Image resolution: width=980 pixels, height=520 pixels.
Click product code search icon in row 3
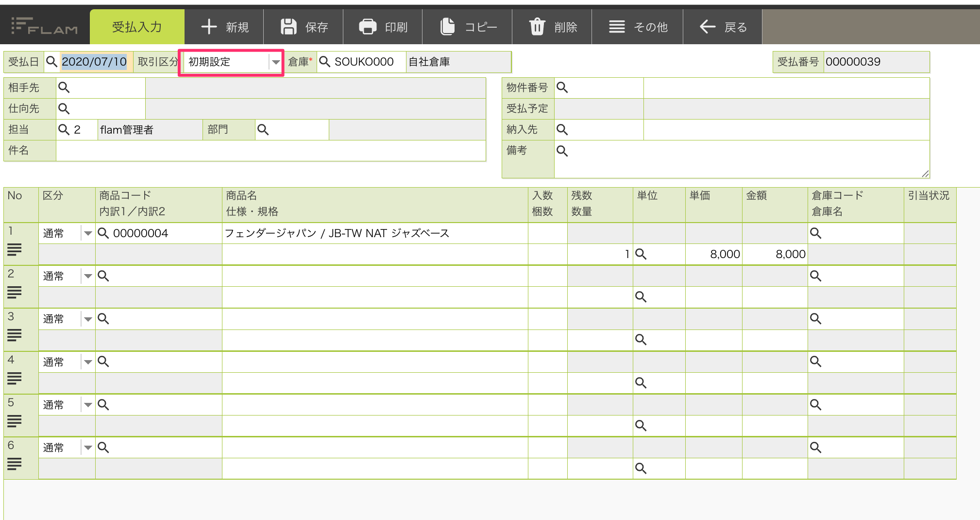click(103, 319)
